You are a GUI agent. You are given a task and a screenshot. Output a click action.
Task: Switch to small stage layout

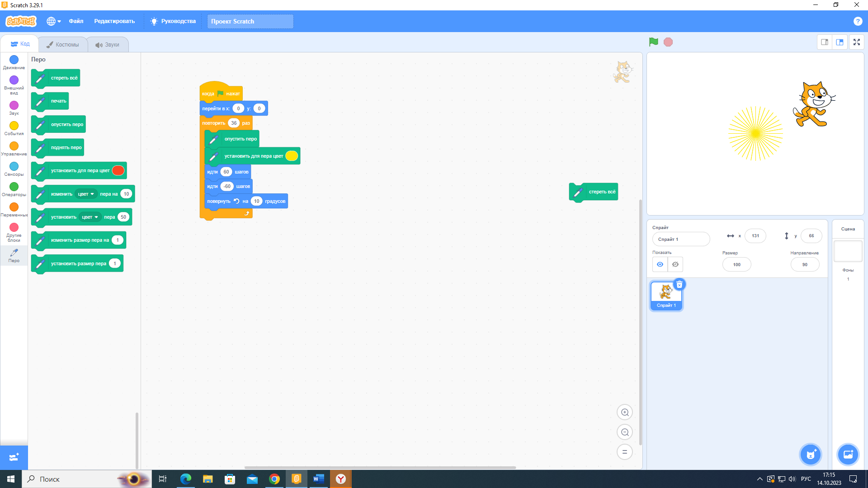[825, 42]
